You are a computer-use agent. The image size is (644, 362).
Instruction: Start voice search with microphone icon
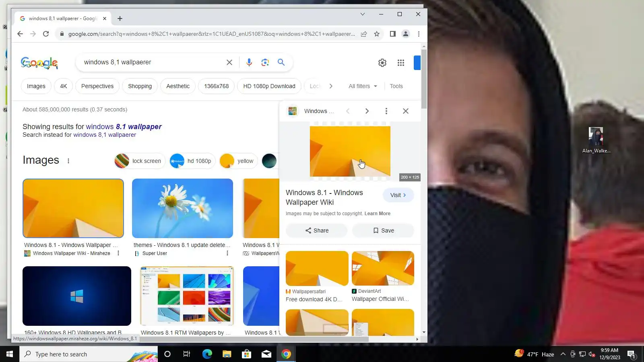point(249,62)
